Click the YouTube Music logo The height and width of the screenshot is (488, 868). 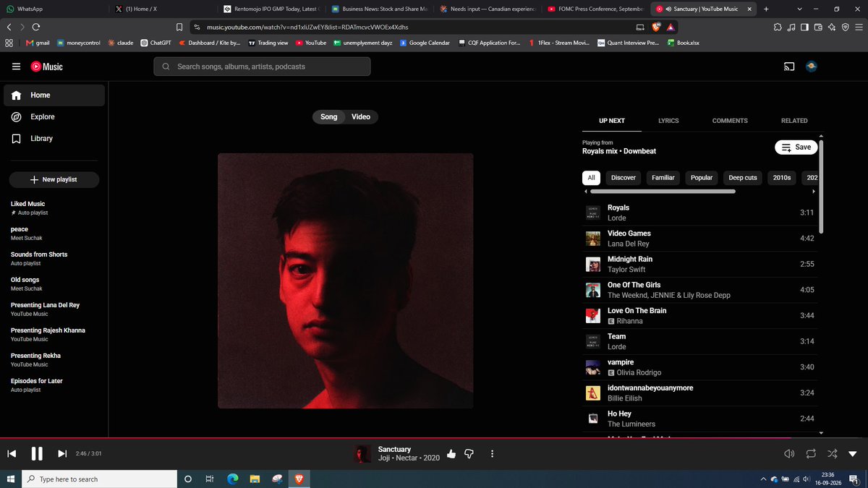[46, 67]
